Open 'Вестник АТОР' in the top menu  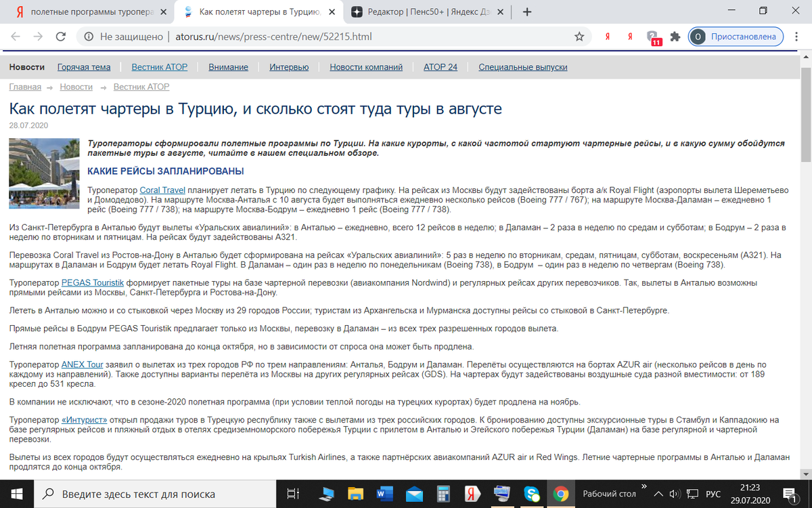click(x=160, y=67)
